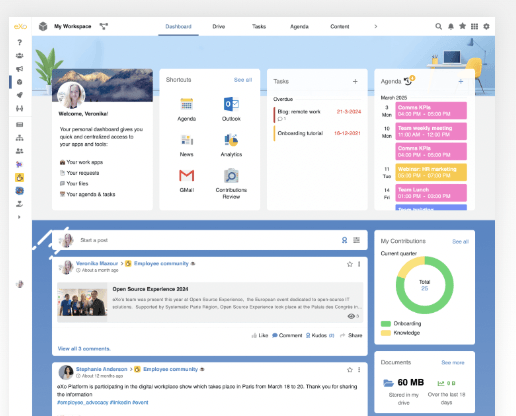The width and height of the screenshot is (516, 416).
Task: Favorite Stephanie Anderson's post with star
Action: 350,370
